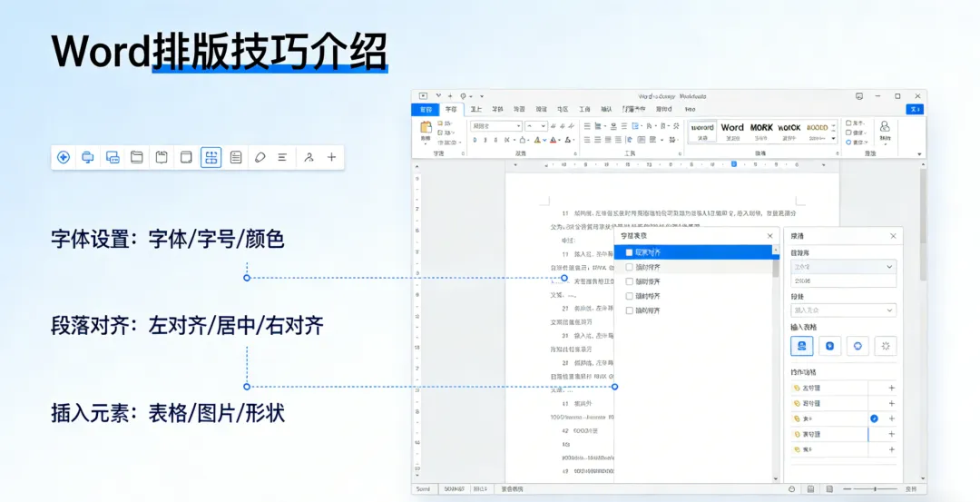Click the first blue insert-table option icon
The width and height of the screenshot is (980, 502).
[802, 346]
